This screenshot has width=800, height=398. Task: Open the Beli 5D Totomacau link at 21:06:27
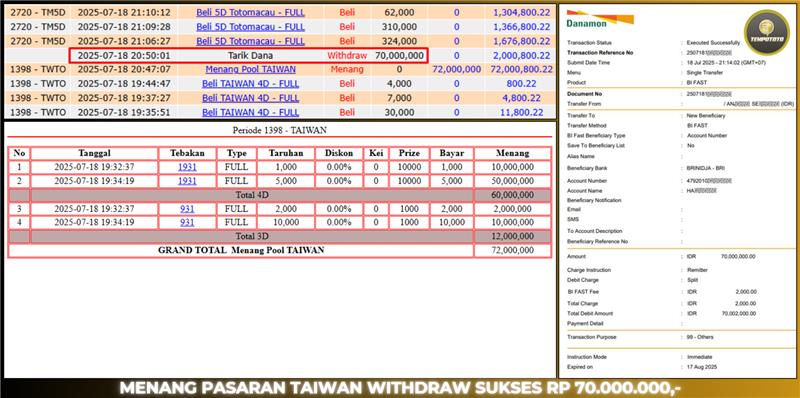(251, 41)
